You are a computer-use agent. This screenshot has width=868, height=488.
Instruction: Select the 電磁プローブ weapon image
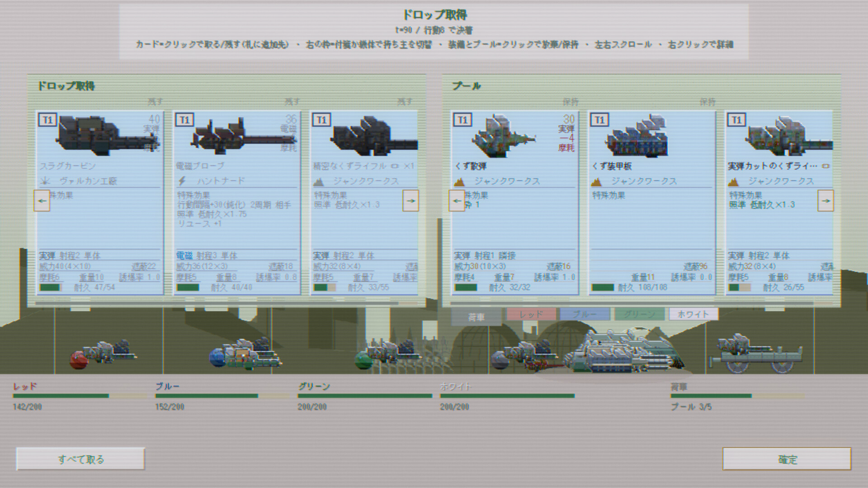click(x=243, y=135)
